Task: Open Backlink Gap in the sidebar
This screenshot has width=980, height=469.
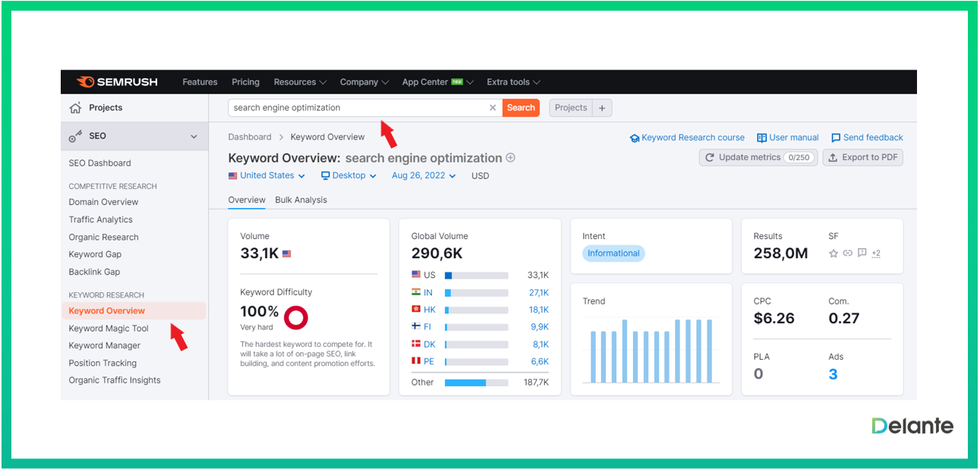Action: [x=94, y=272]
